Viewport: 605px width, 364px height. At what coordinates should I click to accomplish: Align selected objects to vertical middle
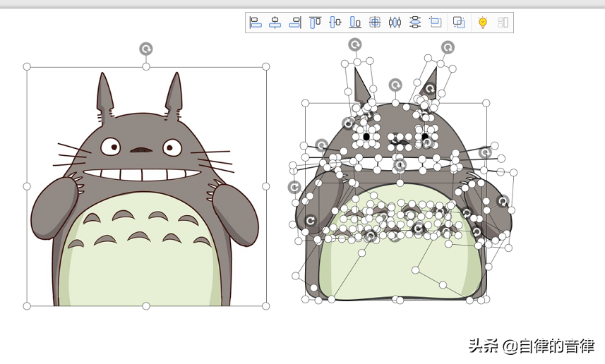pyautogui.click(x=335, y=23)
